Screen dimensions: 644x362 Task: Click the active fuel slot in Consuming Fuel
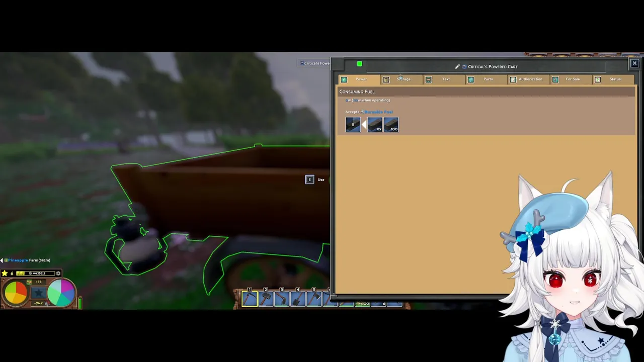coord(353,124)
